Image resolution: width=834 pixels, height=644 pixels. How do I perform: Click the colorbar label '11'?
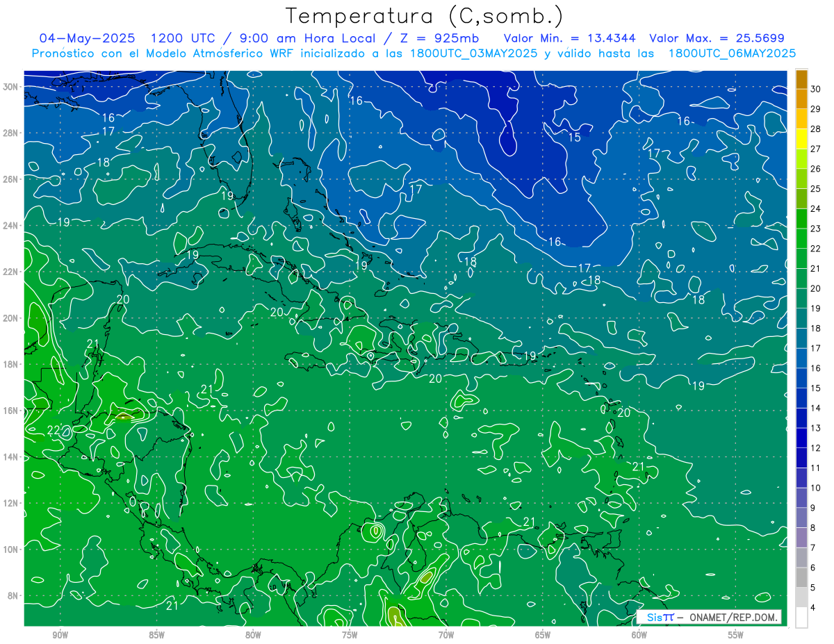coord(815,468)
